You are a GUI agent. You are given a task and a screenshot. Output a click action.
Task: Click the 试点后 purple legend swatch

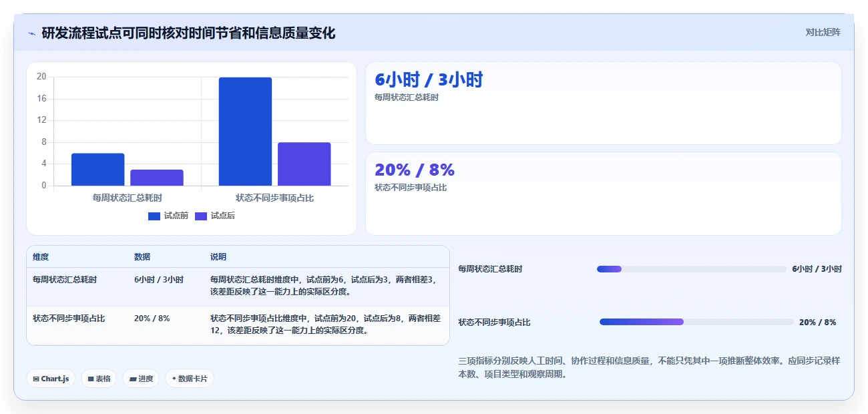[201, 216]
